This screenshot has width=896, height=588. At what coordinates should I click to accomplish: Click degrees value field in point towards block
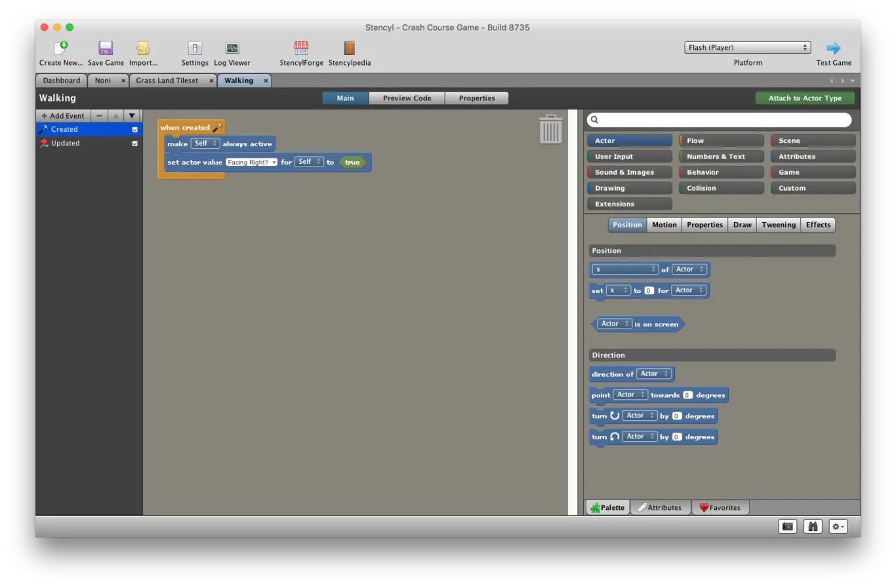(x=687, y=395)
